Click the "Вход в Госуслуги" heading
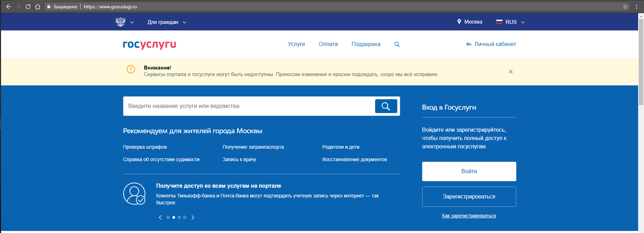 click(449, 108)
